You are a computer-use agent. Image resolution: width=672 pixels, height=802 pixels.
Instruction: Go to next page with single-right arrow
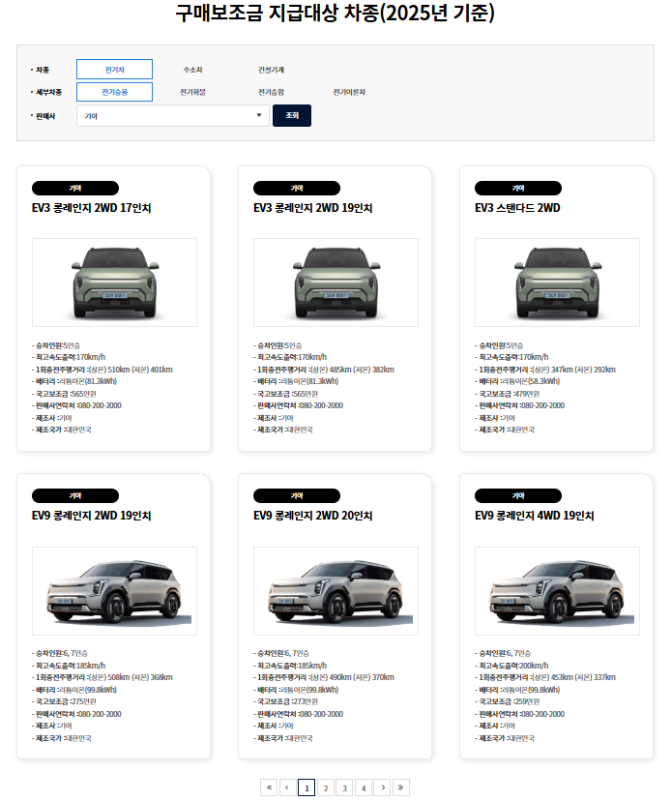pyautogui.click(x=382, y=787)
